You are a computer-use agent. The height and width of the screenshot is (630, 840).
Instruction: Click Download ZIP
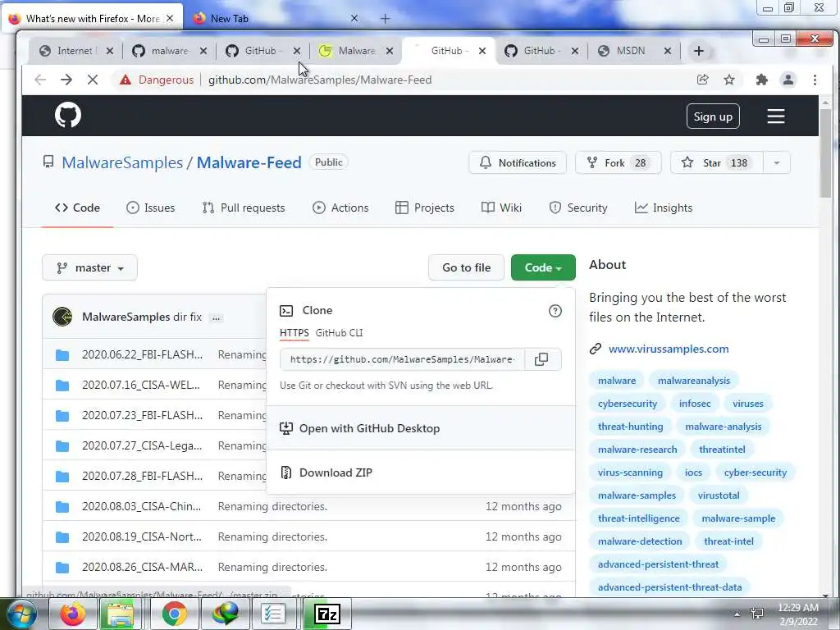(336, 472)
